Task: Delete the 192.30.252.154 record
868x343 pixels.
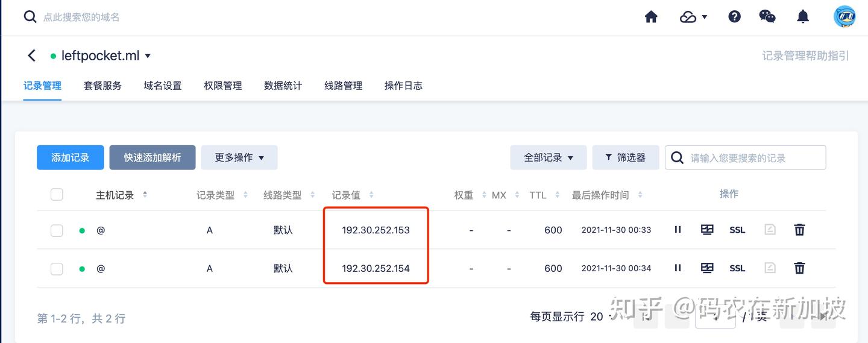Action: click(799, 268)
